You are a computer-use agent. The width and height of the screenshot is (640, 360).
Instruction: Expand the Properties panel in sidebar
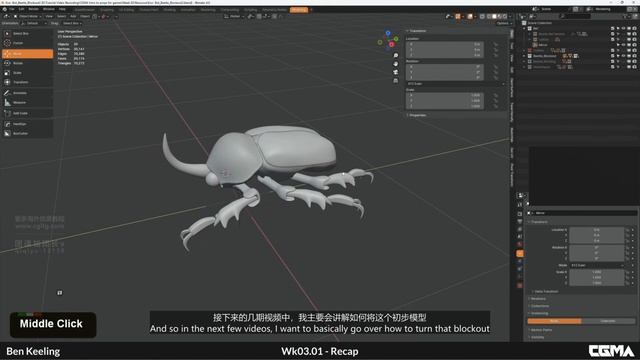(417, 115)
